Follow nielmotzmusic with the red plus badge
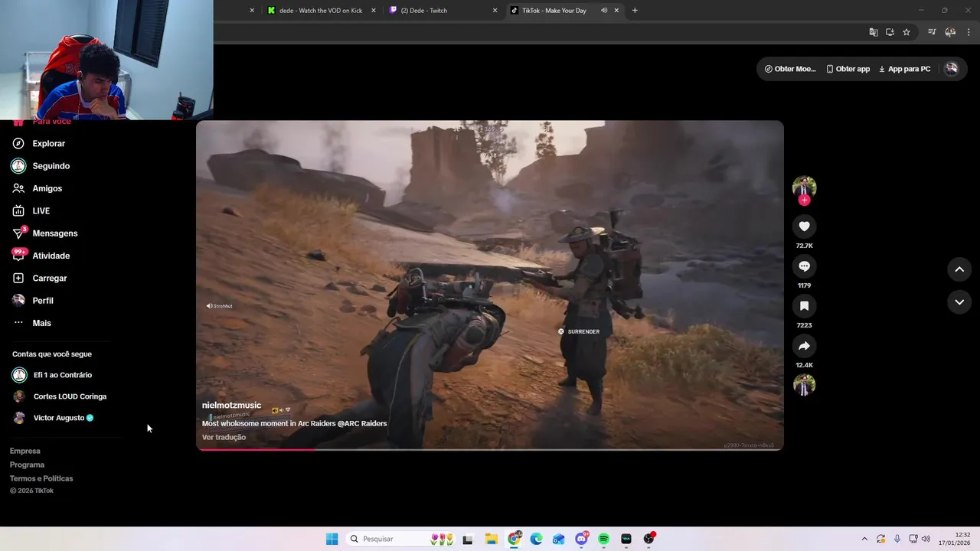 pos(804,201)
